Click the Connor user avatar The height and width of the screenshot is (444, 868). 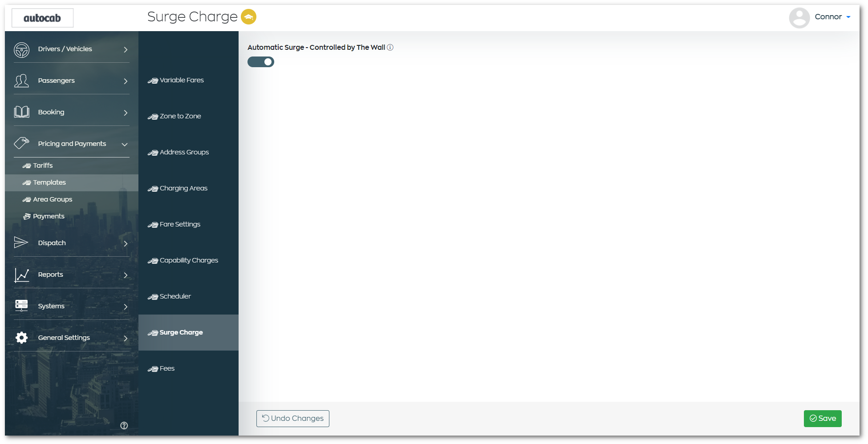(x=799, y=18)
